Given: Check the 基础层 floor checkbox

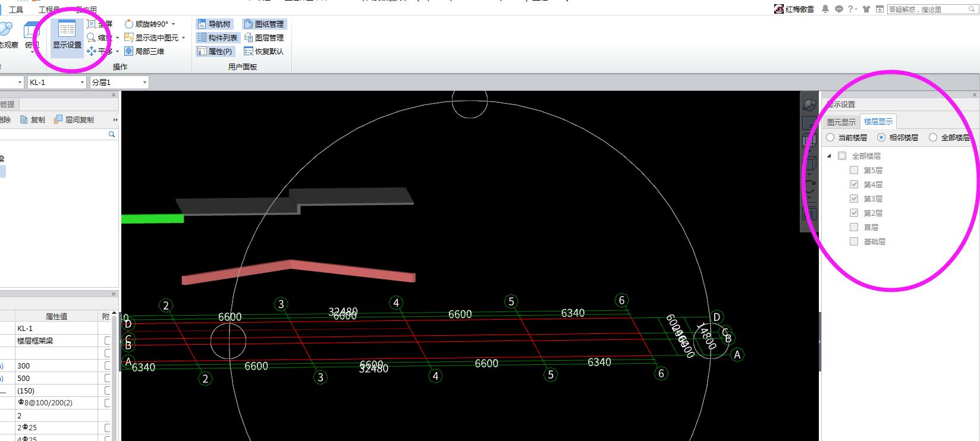Looking at the screenshot, I should pyautogui.click(x=854, y=241).
